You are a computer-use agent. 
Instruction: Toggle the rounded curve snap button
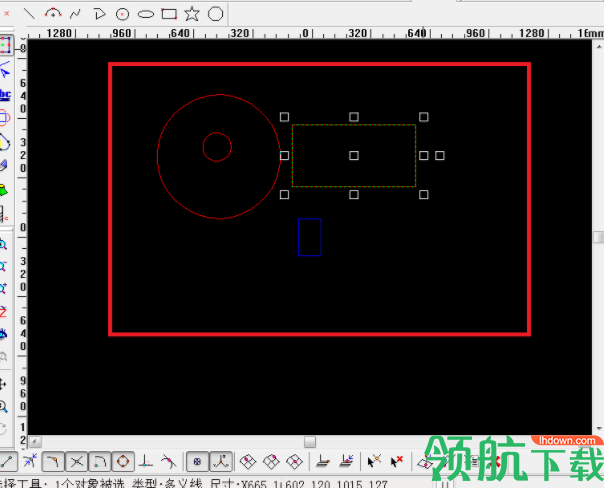point(100,461)
